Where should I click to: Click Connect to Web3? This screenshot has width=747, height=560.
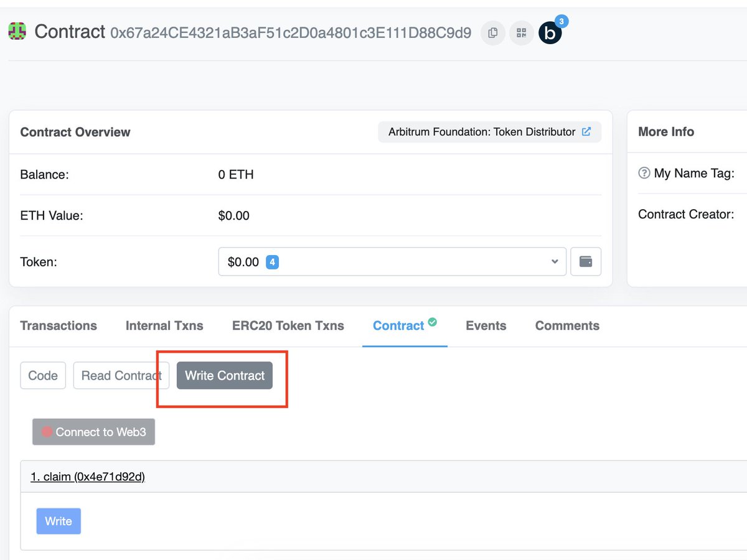tap(93, 432)
